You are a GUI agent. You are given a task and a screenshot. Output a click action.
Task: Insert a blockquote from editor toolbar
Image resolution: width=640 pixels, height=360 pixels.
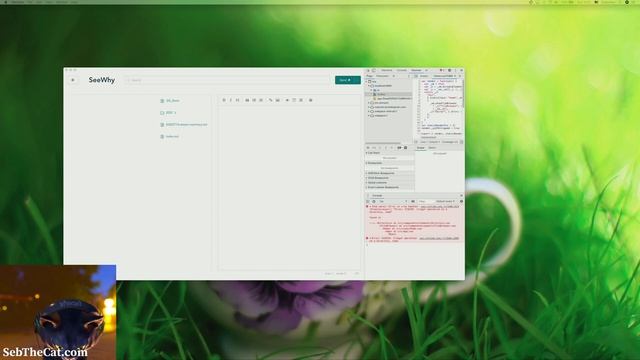[247, 100]
